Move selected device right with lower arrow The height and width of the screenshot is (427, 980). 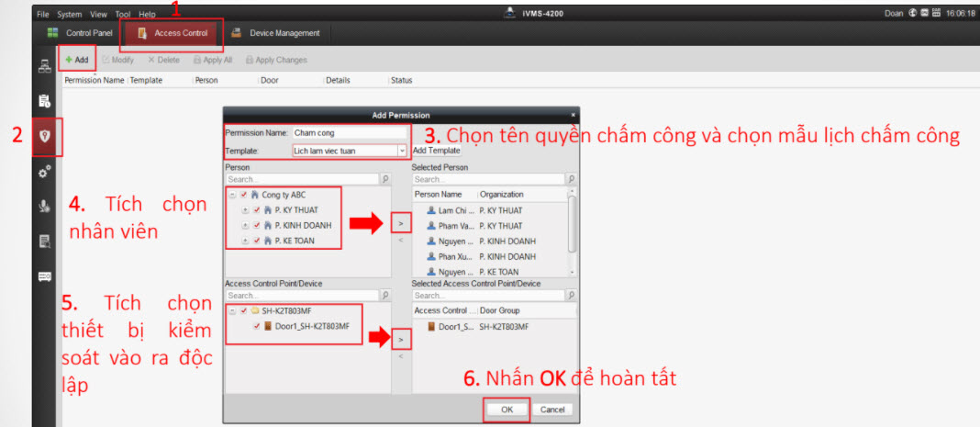399,340
